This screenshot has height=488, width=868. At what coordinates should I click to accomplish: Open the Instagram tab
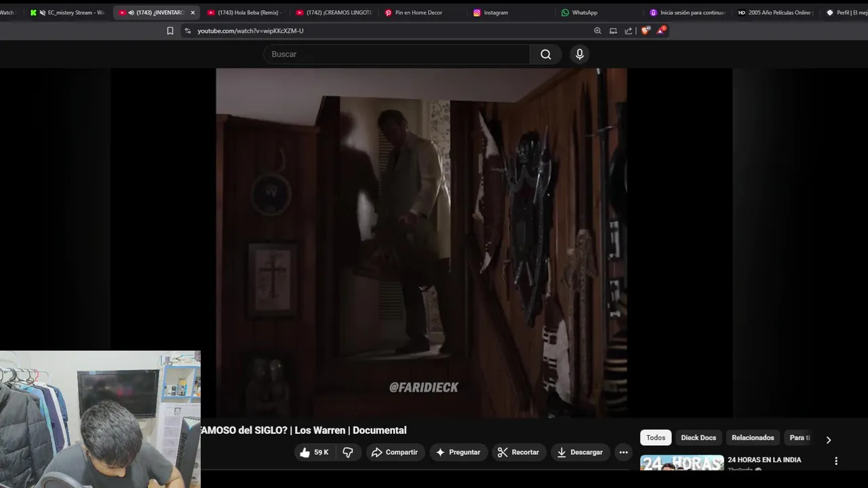point(511,13)
